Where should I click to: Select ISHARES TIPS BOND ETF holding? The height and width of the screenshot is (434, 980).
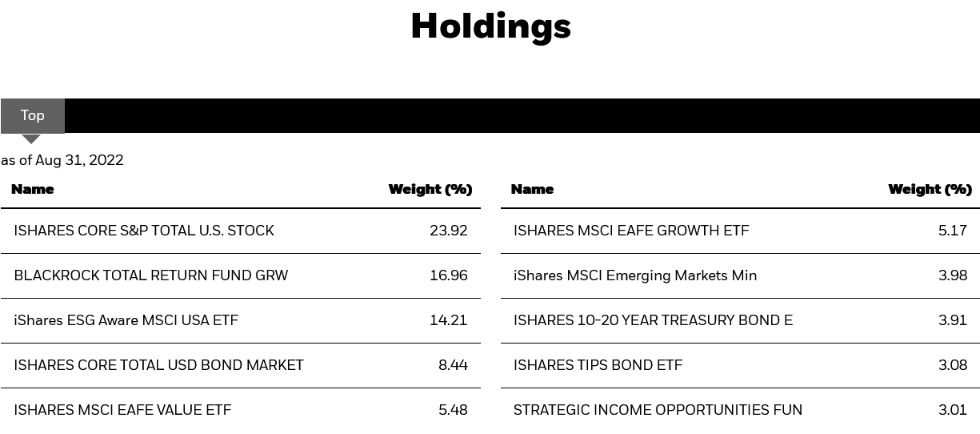click(x=598, y=365)
